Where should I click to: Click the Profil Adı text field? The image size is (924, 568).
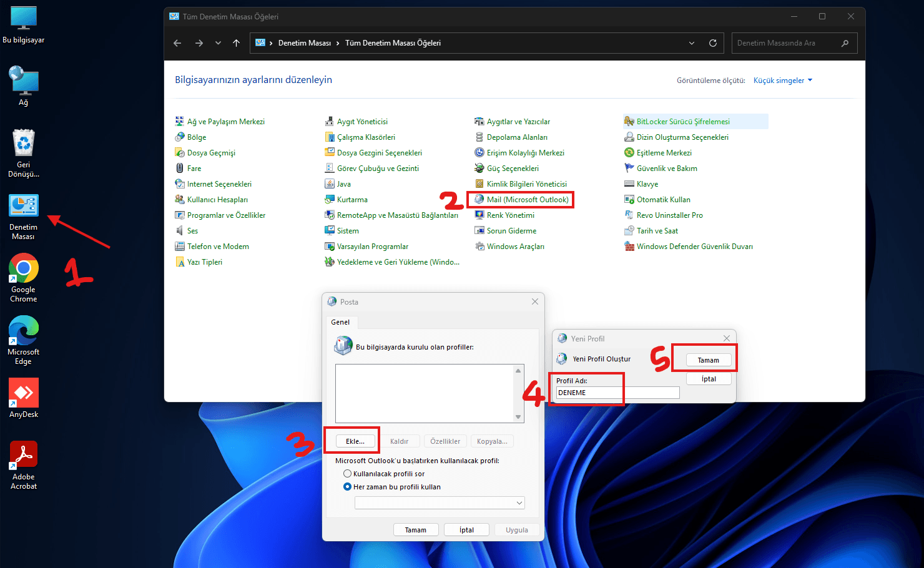coord(618,393)
